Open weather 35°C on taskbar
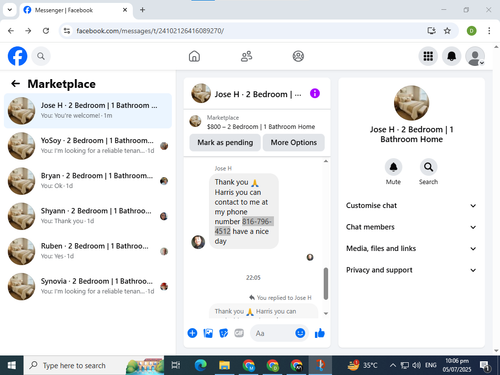 click(362, 365)
